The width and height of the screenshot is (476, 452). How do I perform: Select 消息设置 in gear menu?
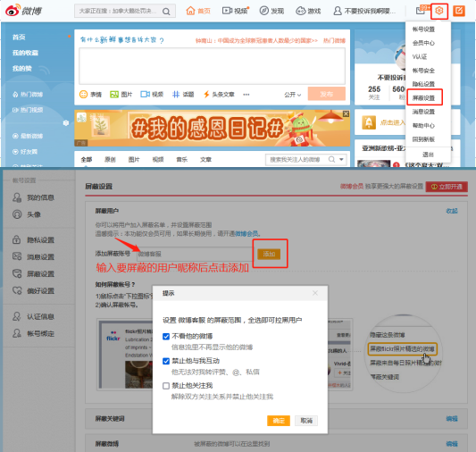[423, 112]
